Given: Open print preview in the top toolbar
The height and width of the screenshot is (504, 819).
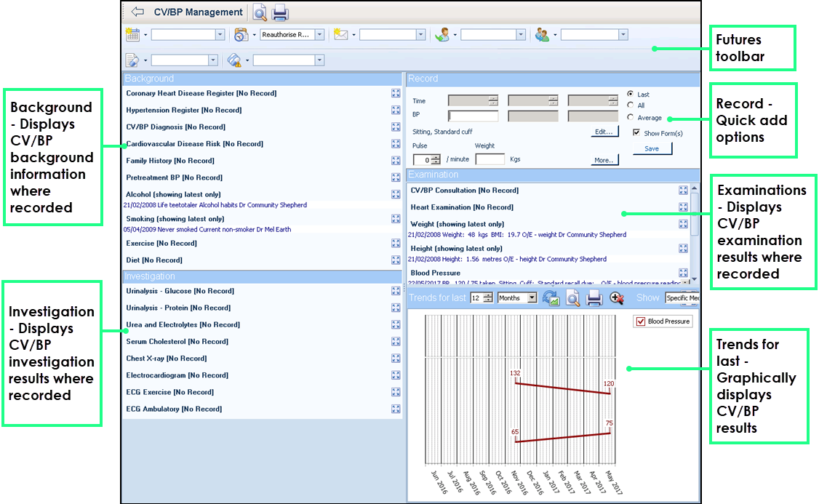Looking at the screenshot, I should (260, 12).
